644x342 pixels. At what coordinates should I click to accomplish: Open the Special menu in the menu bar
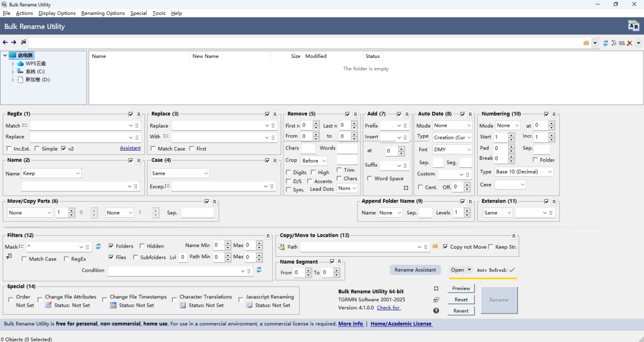(138, 13)
